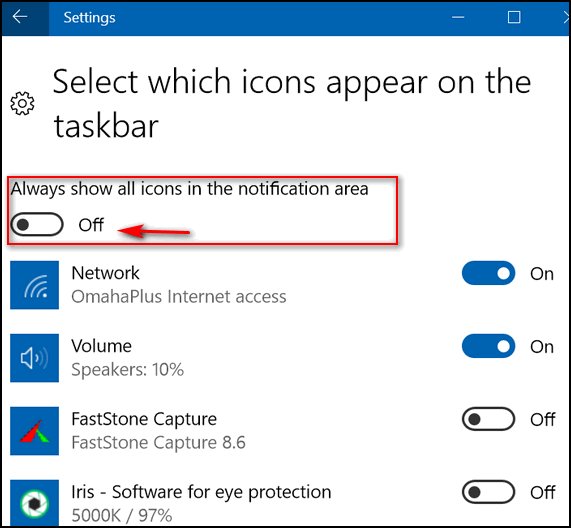The width and height of the screenshot is (571, 528).
Task: Enable Always show all icons toggle
Action: [37, 224]
